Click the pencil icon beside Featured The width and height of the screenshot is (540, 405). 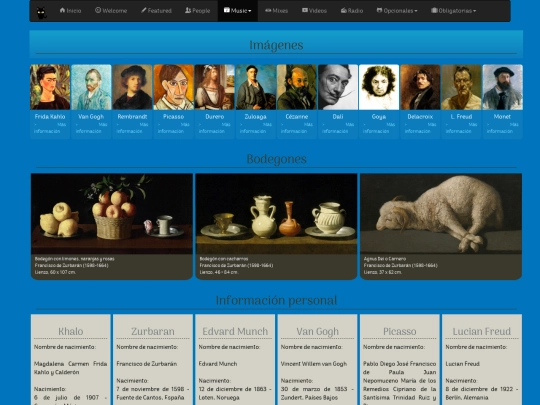[x=144, y=10]
